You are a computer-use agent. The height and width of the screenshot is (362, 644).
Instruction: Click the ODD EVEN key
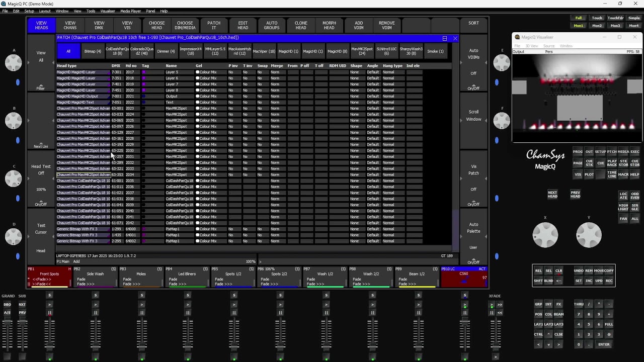635,196
